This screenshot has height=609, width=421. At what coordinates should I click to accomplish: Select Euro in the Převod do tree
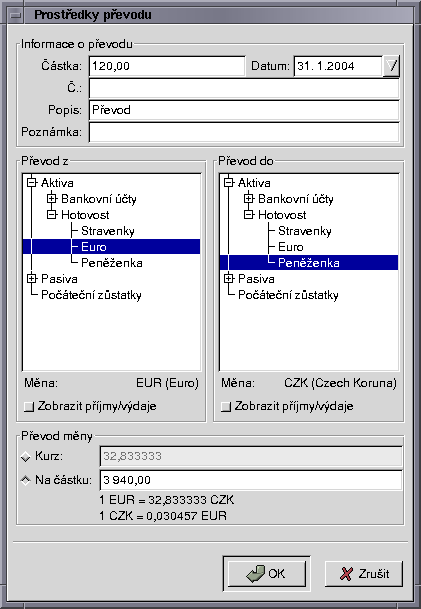click(291, 247)
